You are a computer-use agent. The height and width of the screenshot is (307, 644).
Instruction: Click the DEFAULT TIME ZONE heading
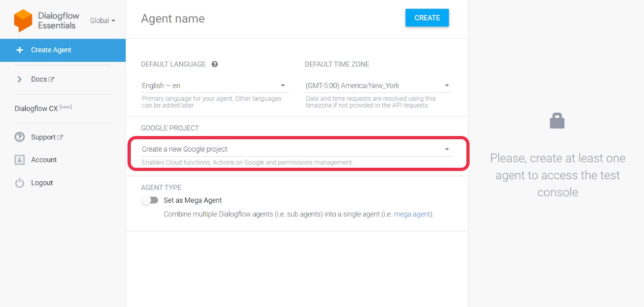[x=337, y=64]
